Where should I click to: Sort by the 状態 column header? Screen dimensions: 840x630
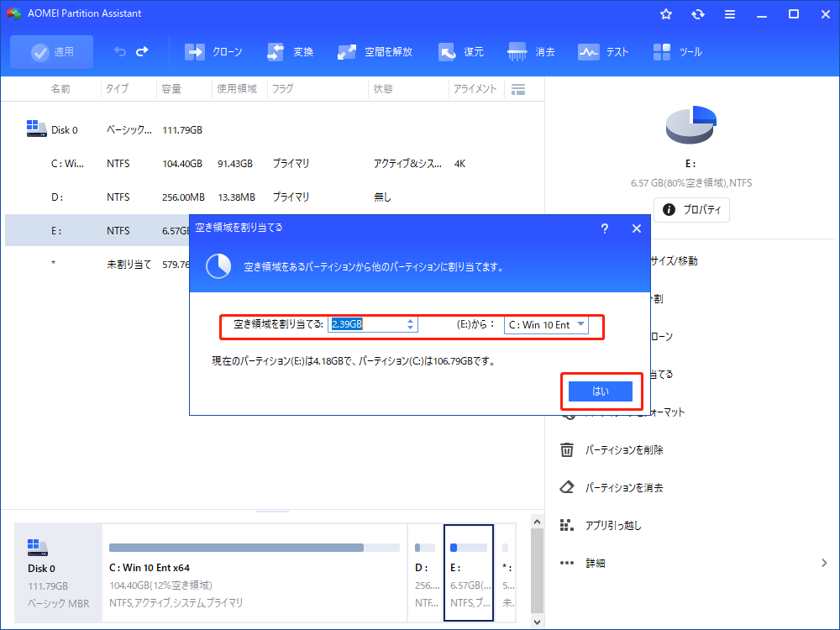pyautogui.click(x=383, y=89)
